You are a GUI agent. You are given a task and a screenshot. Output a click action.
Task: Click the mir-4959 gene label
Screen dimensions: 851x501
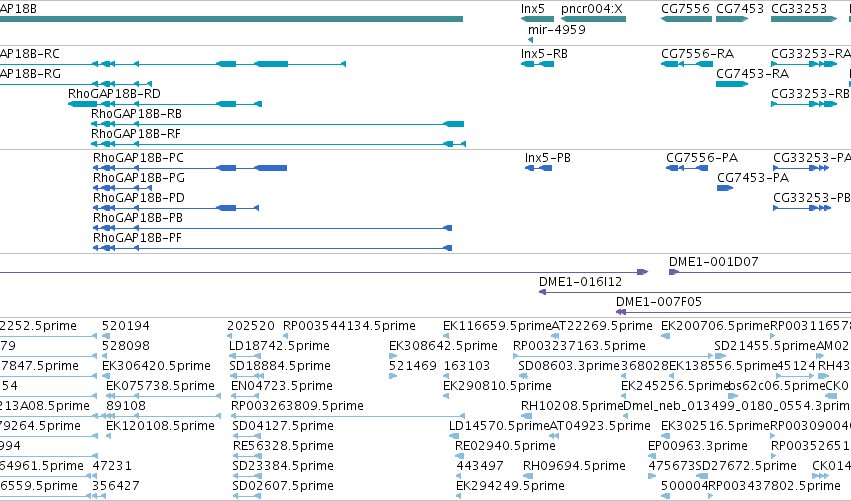click(557, 29)
